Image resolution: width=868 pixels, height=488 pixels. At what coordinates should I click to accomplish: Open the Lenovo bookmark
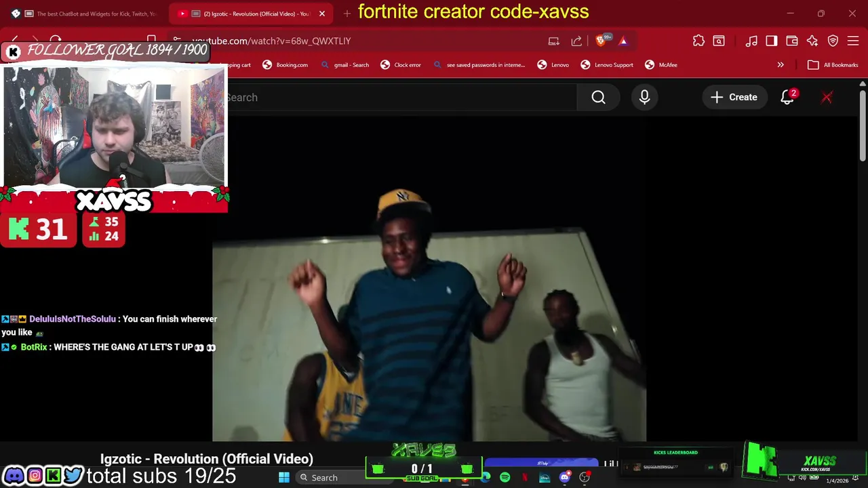(x=553, y=65)
